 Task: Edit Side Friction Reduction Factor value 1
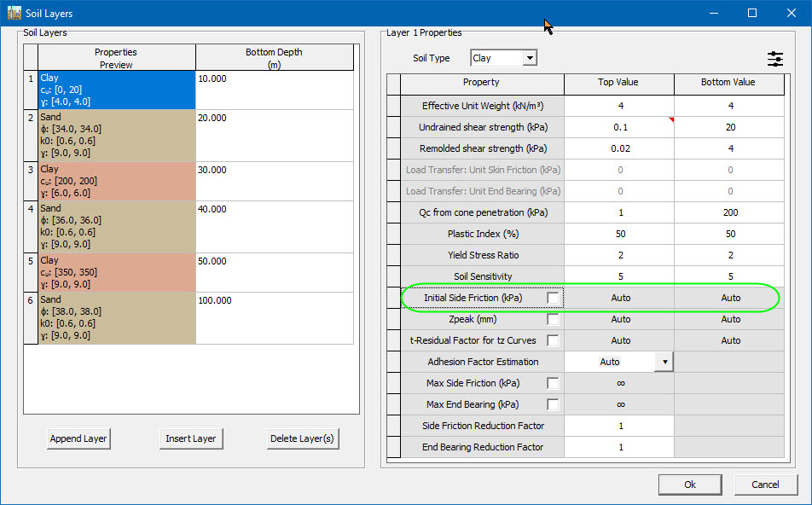619,426
